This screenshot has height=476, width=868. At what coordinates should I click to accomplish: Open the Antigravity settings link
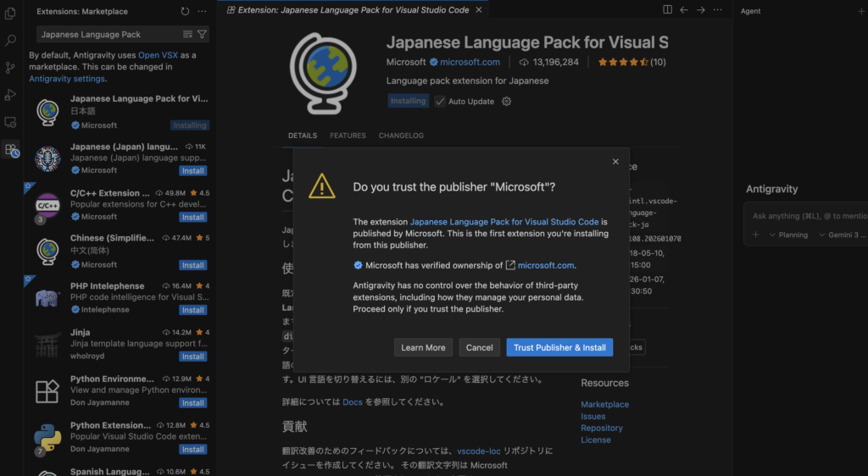point(66,79)
